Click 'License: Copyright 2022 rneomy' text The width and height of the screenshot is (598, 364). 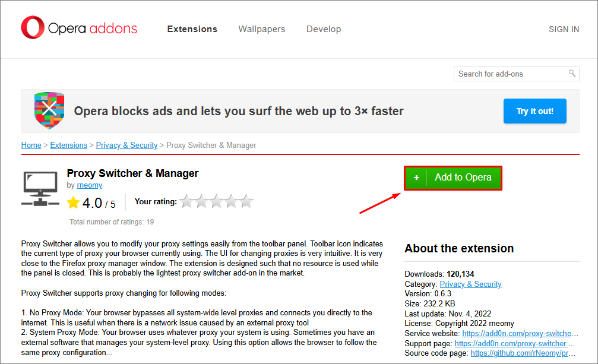click(x=459, y=323)
